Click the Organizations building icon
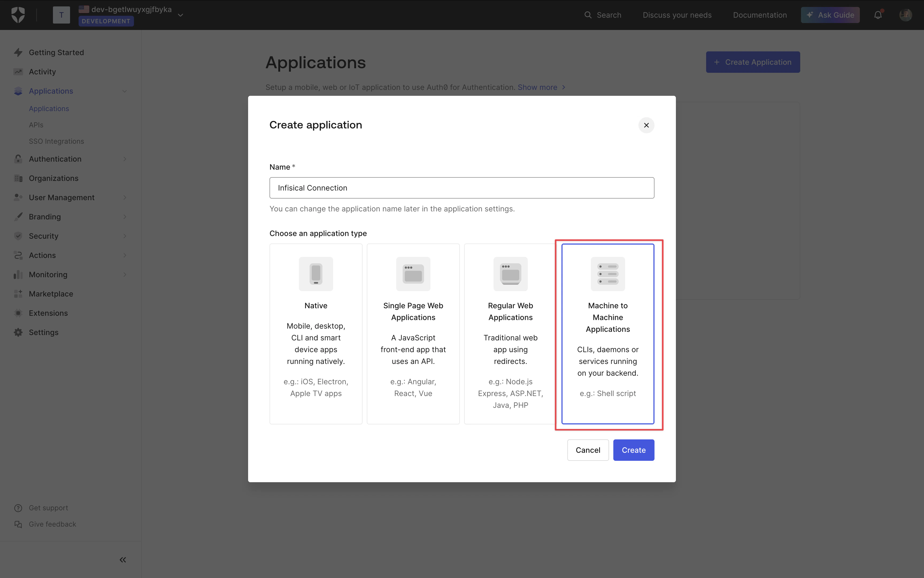Viewport: 924px width, 578px height. [18, 178]
